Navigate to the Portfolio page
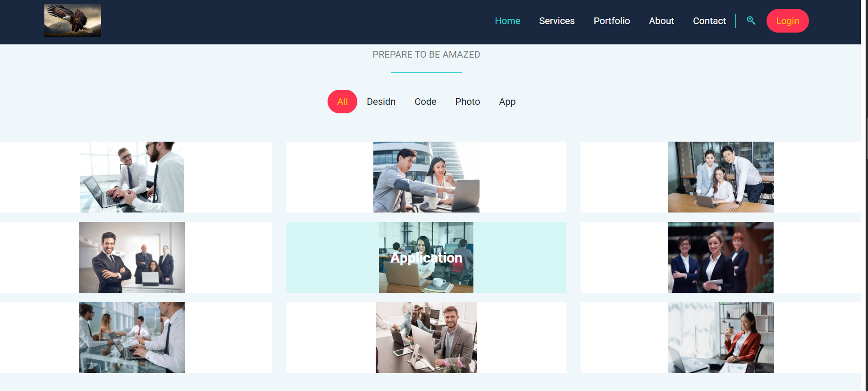Image resolution: width=868 pixels, height=391 pixels. [x=611, y=21]
